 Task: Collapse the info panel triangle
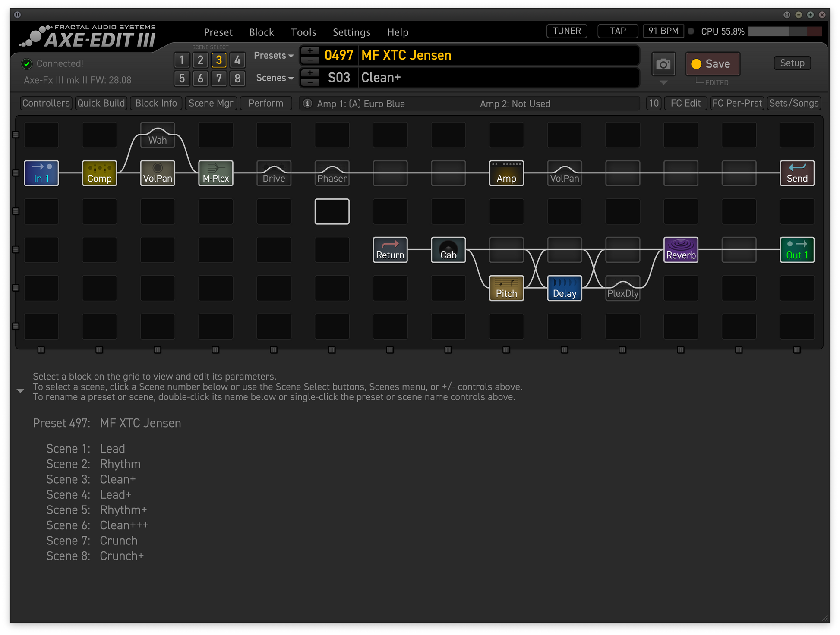[20, 391]
